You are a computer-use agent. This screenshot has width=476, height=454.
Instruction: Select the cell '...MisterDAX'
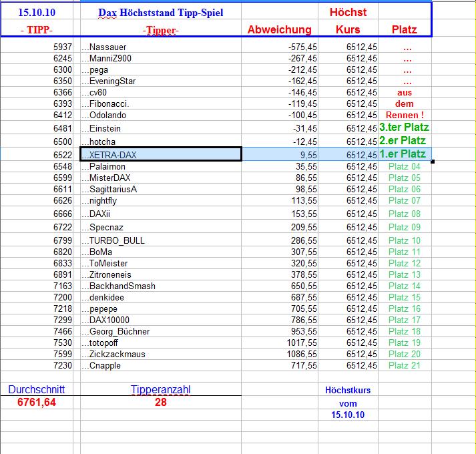161,178
